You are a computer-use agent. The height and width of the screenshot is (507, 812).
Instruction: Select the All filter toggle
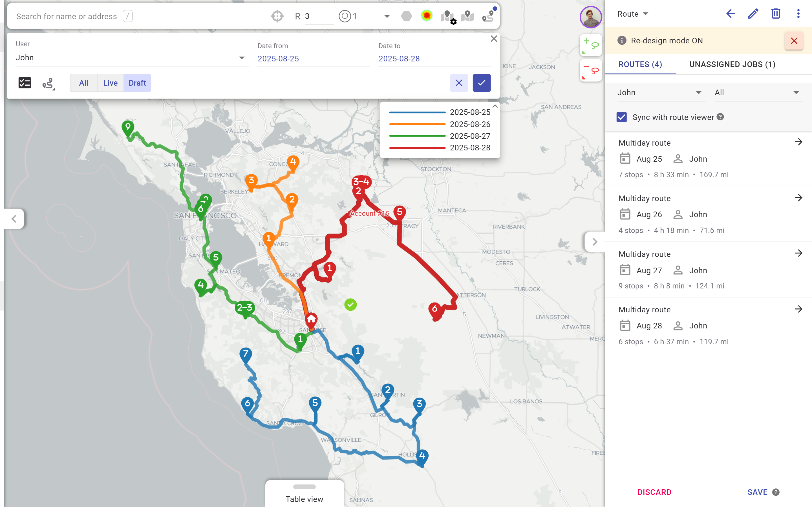tap(83, 83)
